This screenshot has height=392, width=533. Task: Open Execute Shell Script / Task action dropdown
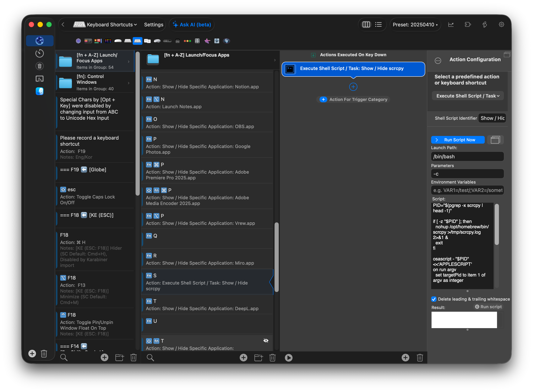point(468,96)
